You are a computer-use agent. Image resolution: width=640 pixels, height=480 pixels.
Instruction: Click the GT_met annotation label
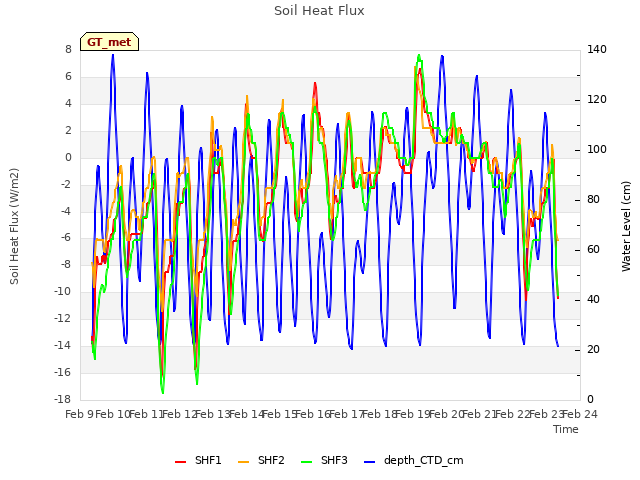[x=109, y=42]
